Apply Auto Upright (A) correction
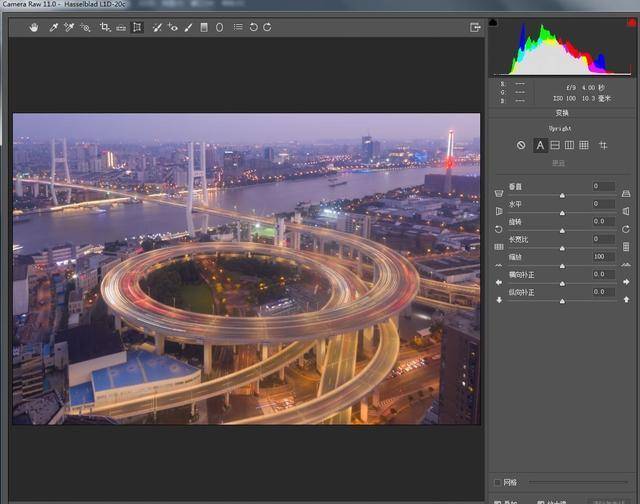Screen dimensions: 640x504 (540, 145)
